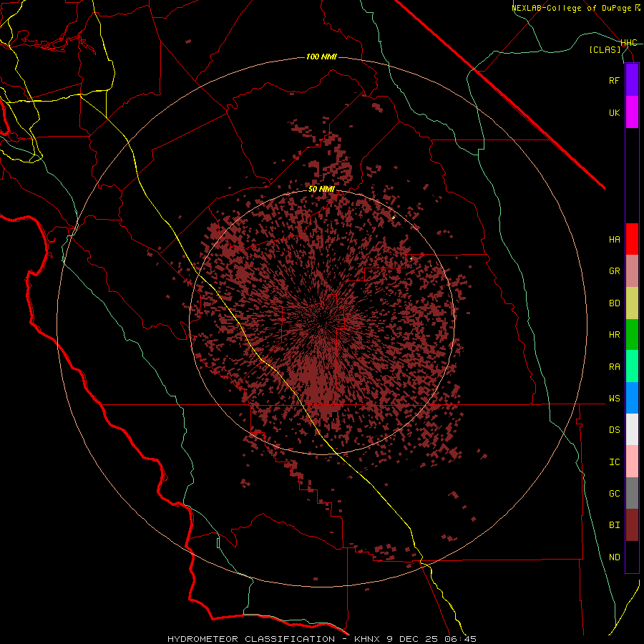Viewport: 644px width, 644px height.
Task: Click the GR legend label
Action: coord(614,271)
